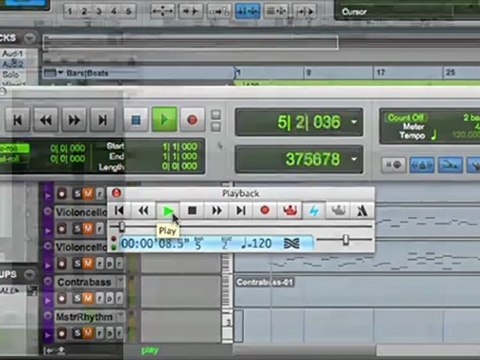
Task: Toggle the Count Off button
Action: tap(406, 118)
